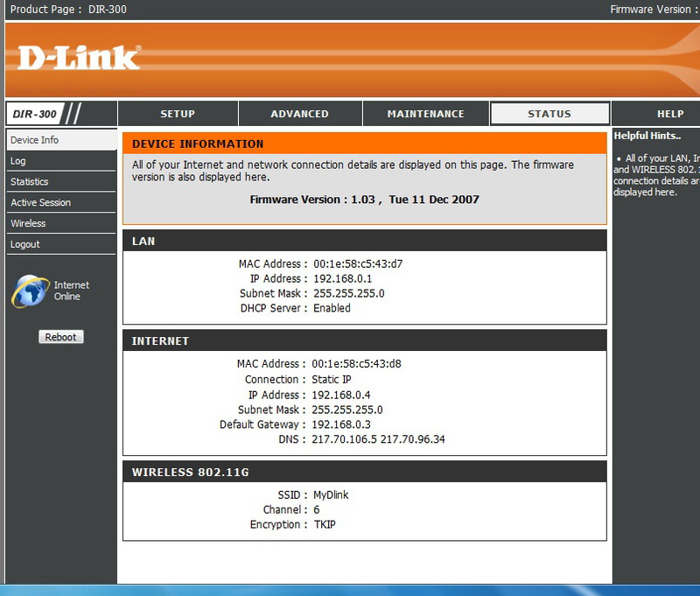Click LAN MAC address 00:1e:58:c5:43:d7
The width and height of the screenshot is (700, 596).
pos(358,263)
